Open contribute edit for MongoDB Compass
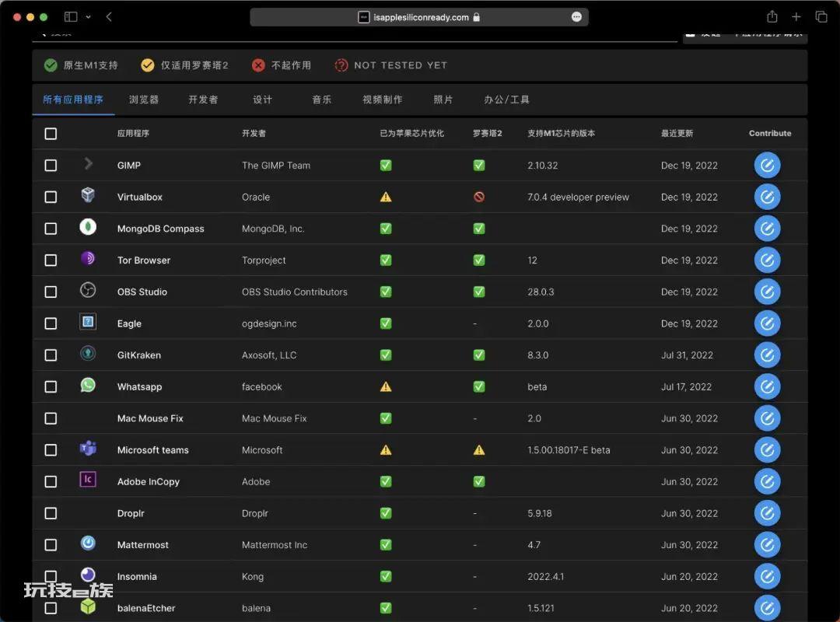Viewport: 840px width, 622px height. point(767,229)
